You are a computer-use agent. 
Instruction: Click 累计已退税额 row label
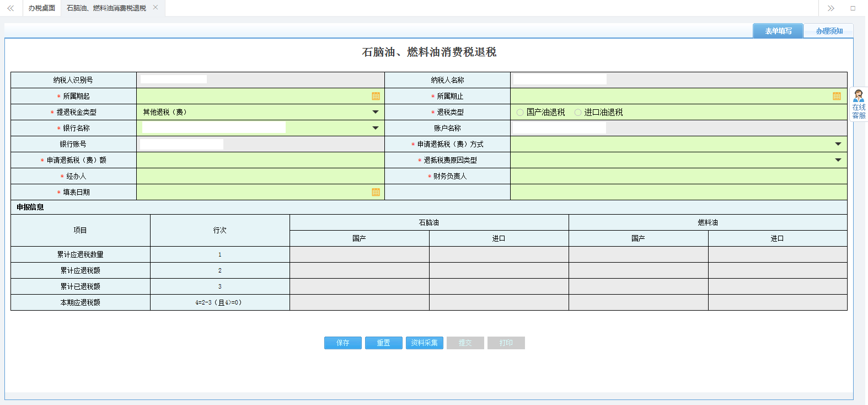tap(81, 286)
